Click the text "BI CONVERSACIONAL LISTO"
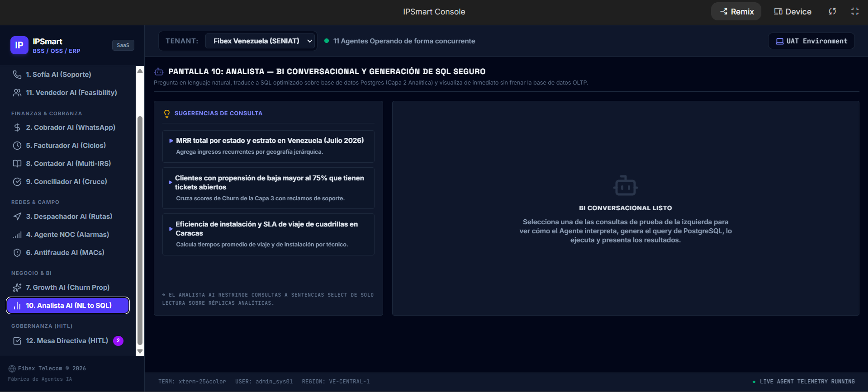Screen dimensions: 868x392 click(626, 208)
